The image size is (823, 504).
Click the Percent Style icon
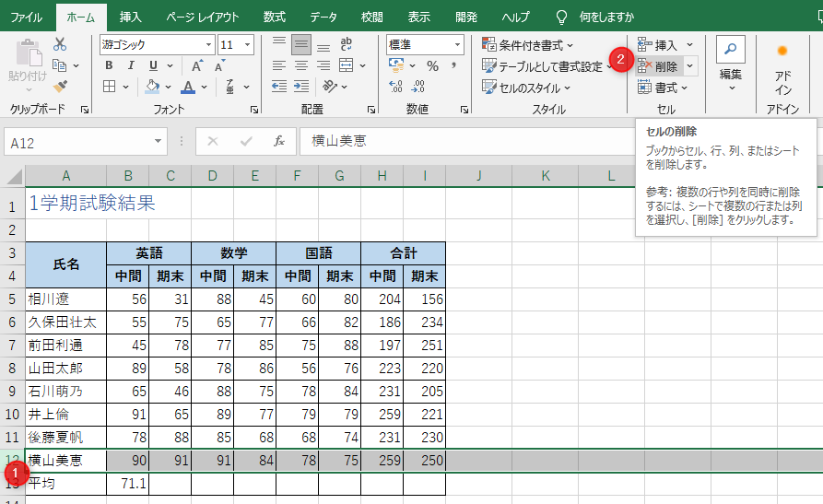[x=431, y=65]
